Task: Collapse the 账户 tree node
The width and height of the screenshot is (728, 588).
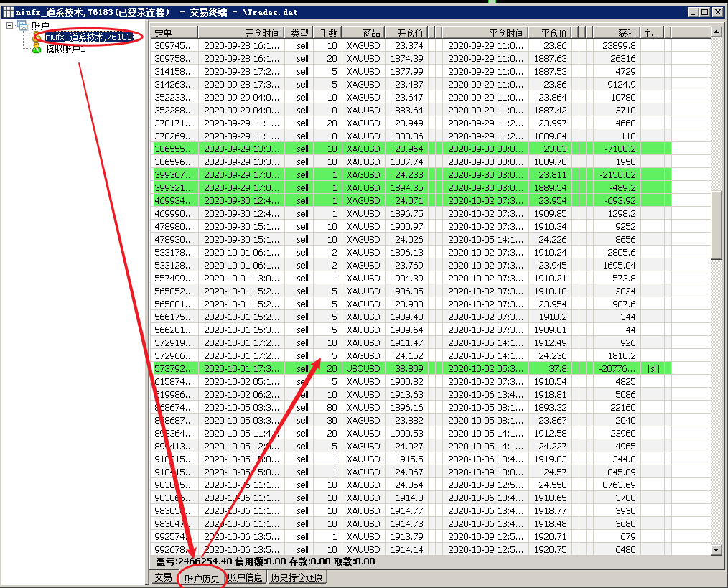Action: (x=9, y=26)
